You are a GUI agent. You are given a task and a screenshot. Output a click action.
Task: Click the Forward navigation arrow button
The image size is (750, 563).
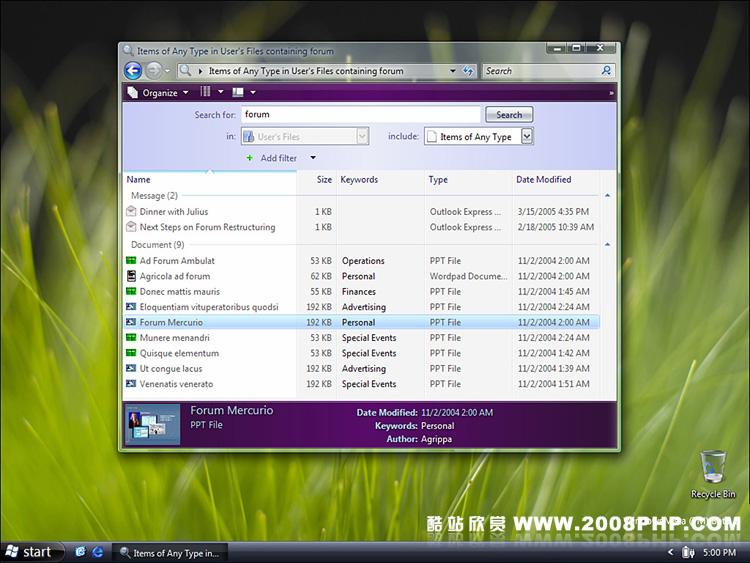pyautogui.click(x=153, y=71)
